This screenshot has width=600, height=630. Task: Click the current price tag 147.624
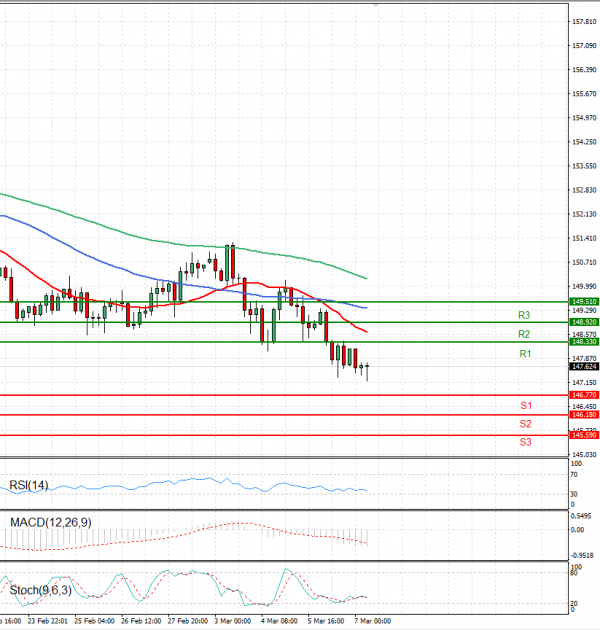tap(583, 367)
